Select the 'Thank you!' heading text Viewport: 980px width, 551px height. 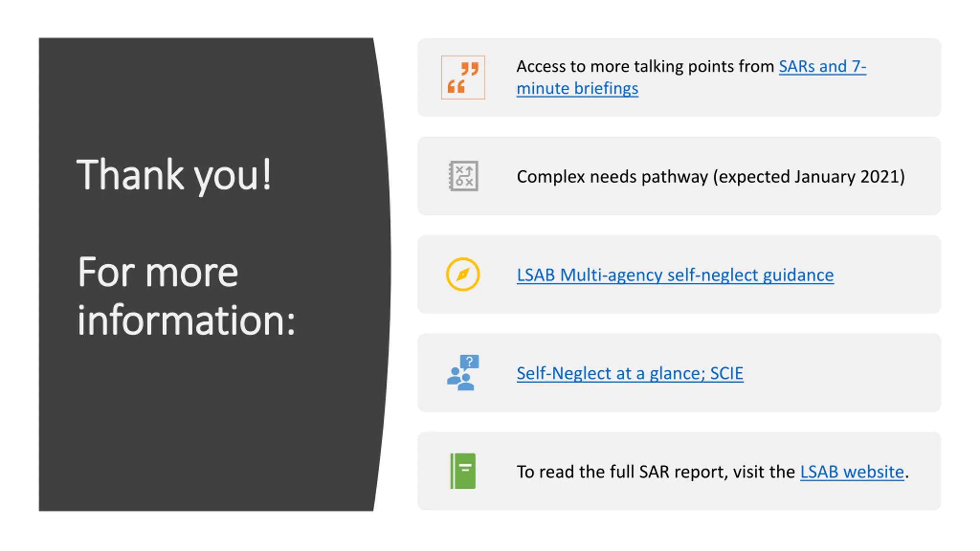point(174,175)
